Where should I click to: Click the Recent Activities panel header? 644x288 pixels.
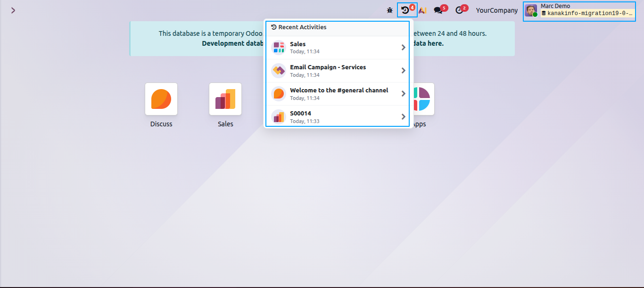click(x=338, y=28)
